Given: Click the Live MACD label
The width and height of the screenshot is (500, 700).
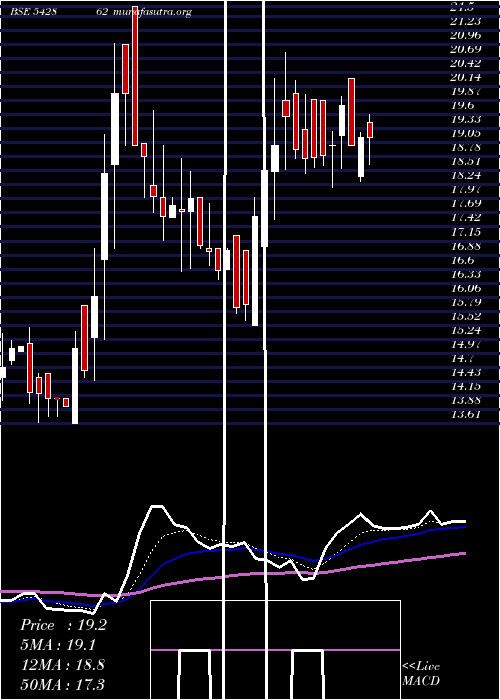Looking at the screenshot, I should [x=421, y=674].
